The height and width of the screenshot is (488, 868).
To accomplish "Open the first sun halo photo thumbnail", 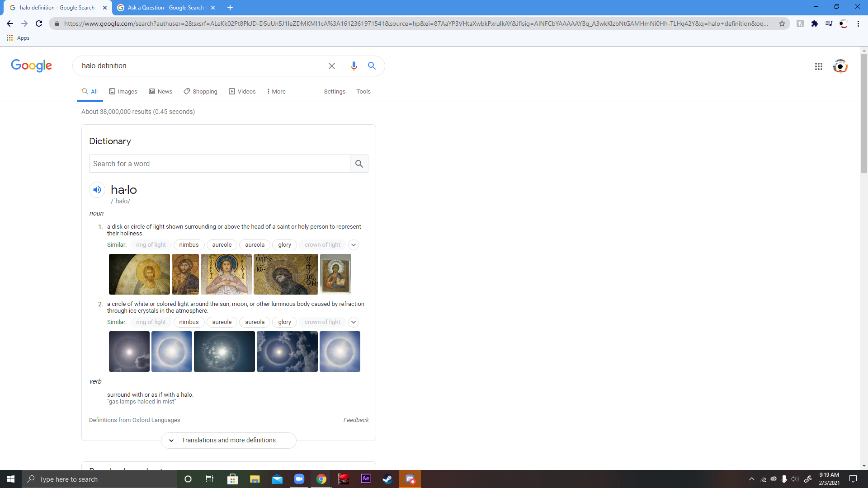I will click(129, 352).
